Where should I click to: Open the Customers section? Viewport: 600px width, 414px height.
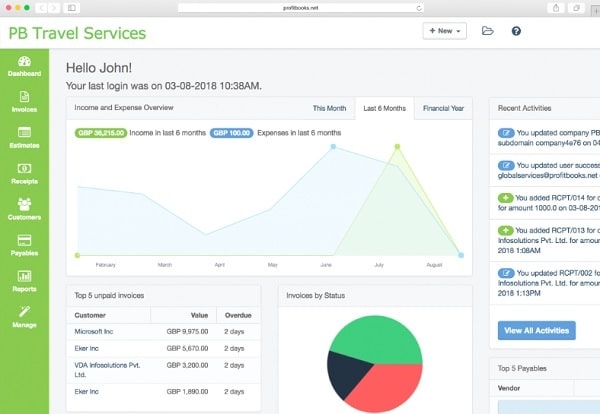coord(24,209)
